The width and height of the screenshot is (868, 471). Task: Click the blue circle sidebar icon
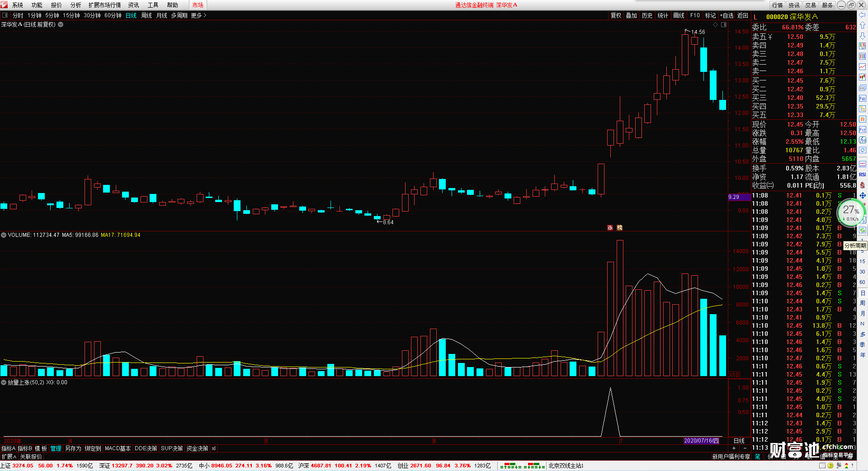(863, 151)
